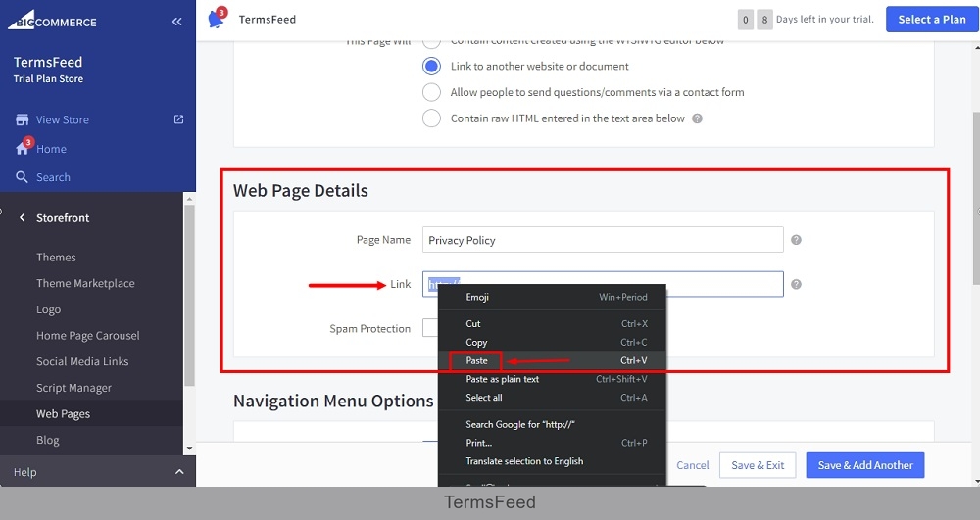Click the sidebar scrollbar thumb
Viewport: 980px width, 520px height.
click(x=189, y=296)
